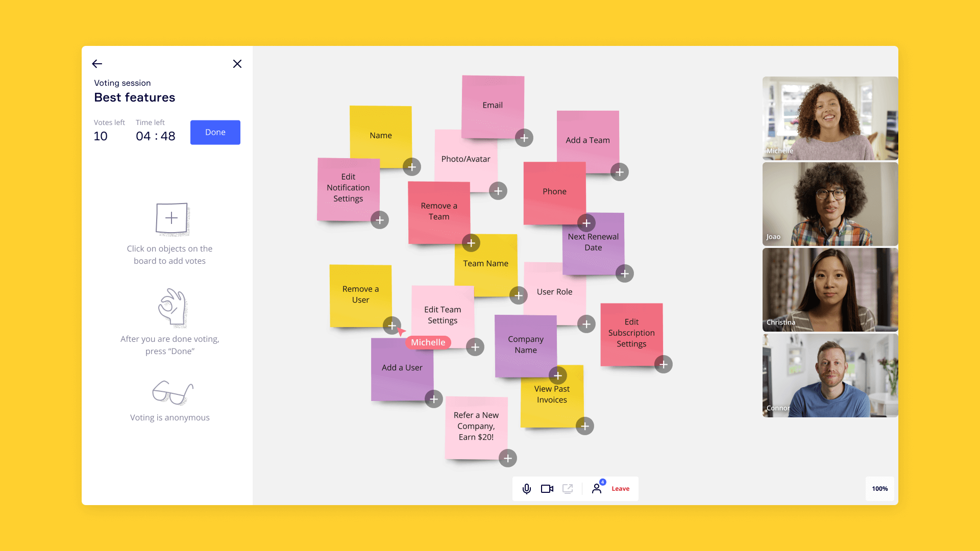Click the plus on Remove a Team note

coord(471,242)
